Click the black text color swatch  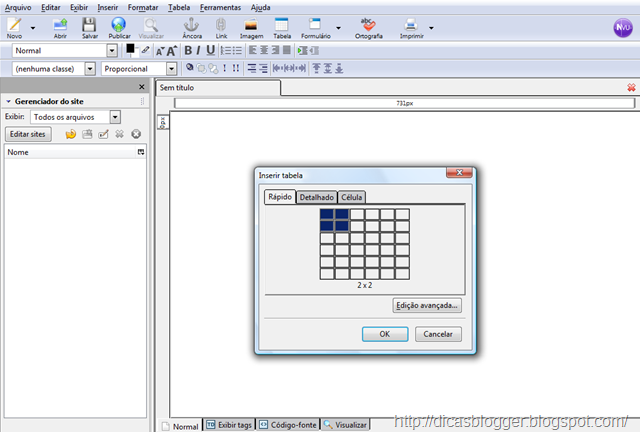point(130,49)
